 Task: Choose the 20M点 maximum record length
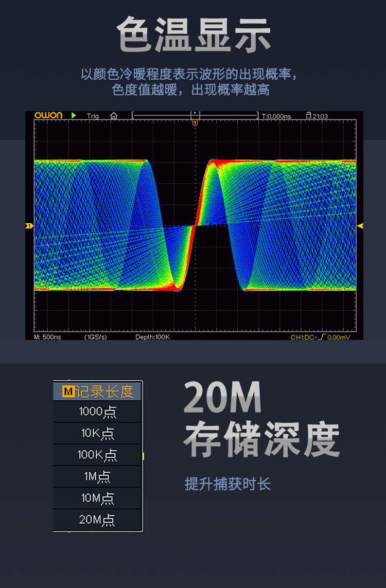[97, 520]
